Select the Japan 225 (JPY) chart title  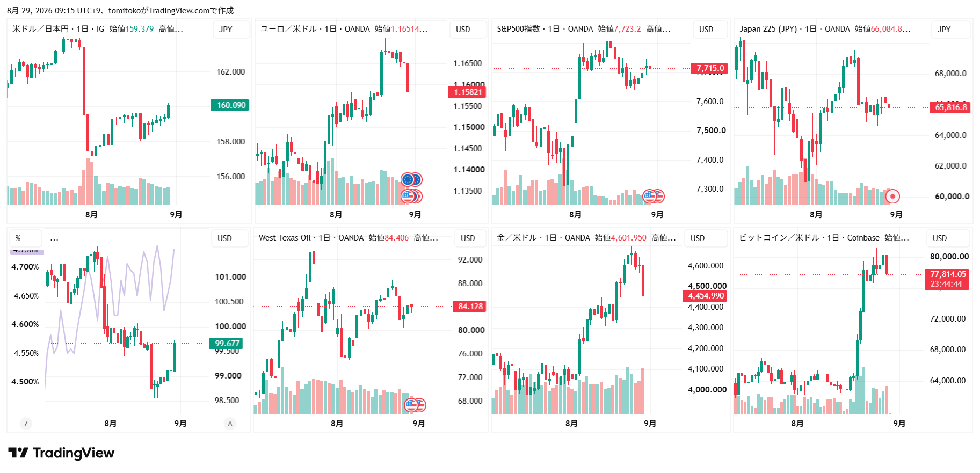pos(768,29)
